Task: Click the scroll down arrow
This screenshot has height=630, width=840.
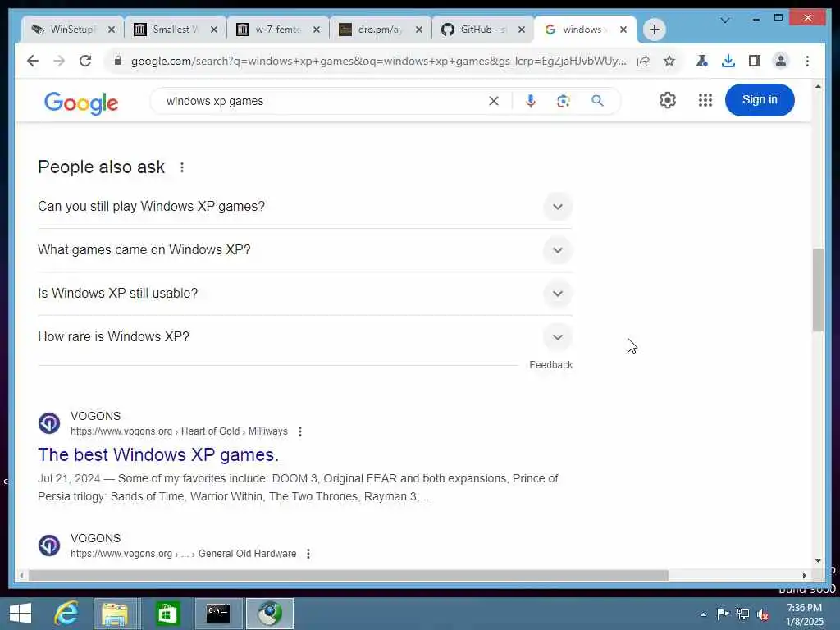Action: coord(818,561)
